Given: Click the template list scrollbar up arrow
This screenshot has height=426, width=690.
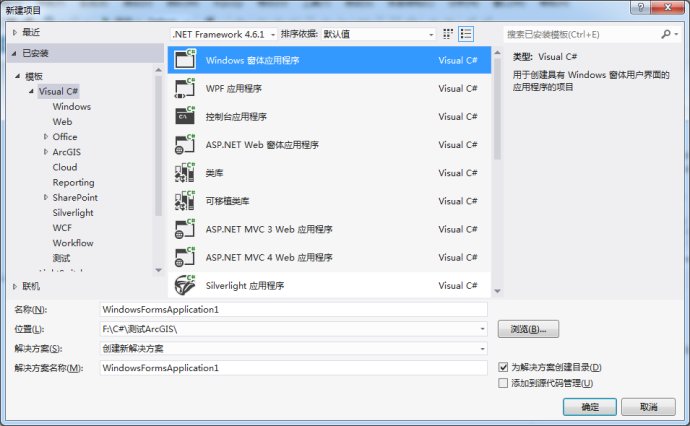Looking at the screenshot, I should point(497,53).
